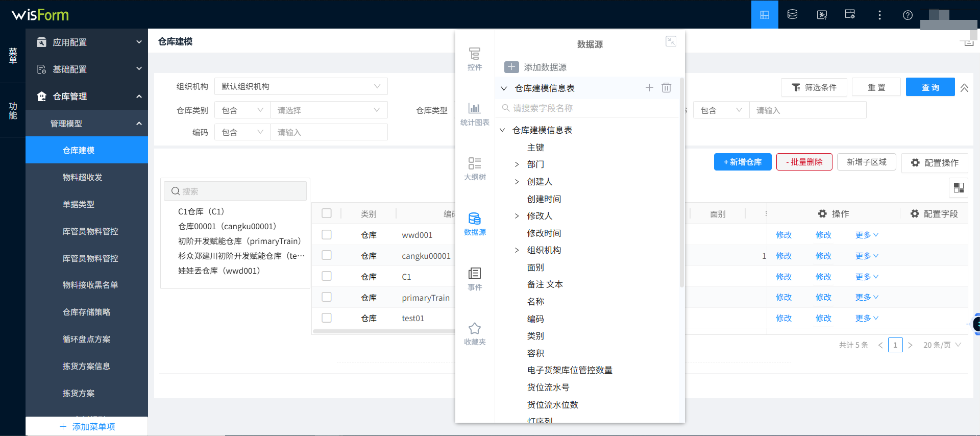Image resolution: width=980 pixels, height=436 pixels.
Task: Click the preview play icon in top bar
Action: pyautogui.click(x=822, y=15)
